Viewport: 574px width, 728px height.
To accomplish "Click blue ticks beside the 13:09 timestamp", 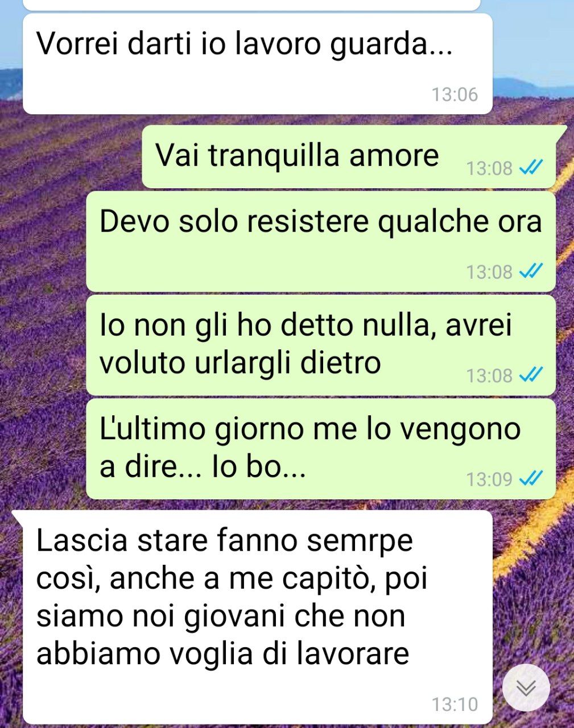I will coord(531,479).
